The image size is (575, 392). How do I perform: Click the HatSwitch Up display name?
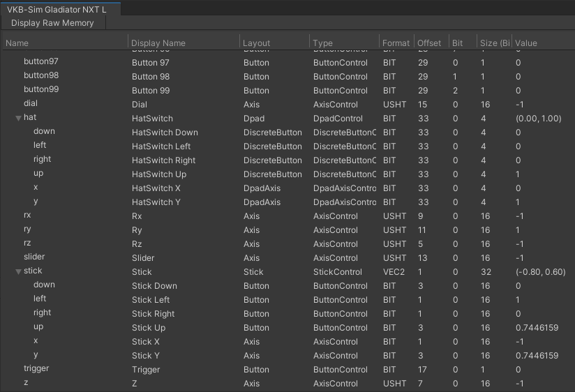pyautogui.click(x=159, y=174)
